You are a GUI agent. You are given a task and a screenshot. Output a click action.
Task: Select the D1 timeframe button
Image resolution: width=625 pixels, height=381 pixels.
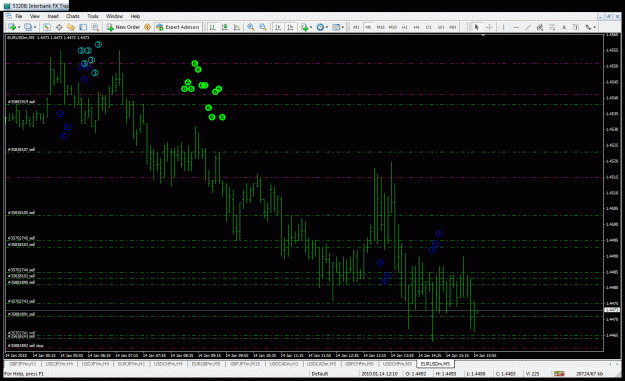click(428, 27)
